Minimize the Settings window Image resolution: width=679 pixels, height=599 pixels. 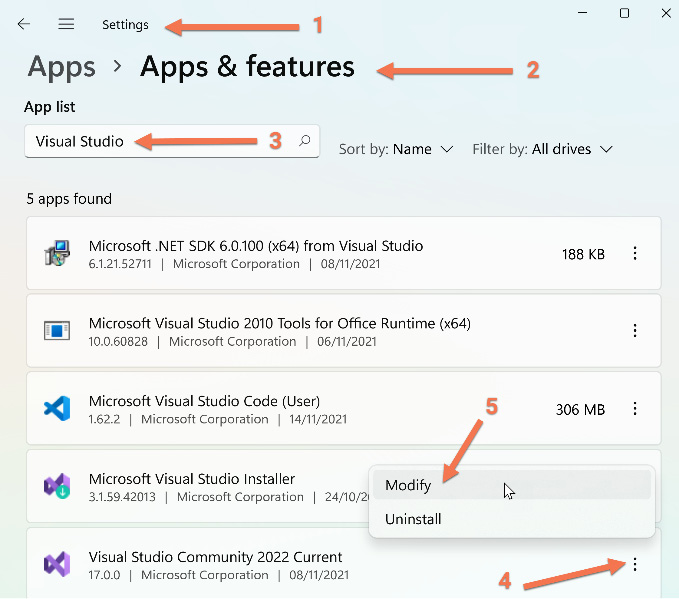click(582, 13)
